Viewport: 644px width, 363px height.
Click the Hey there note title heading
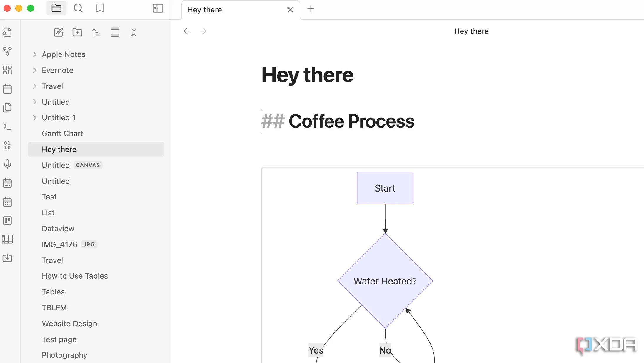pyautogui.click(x=307, y=75)
